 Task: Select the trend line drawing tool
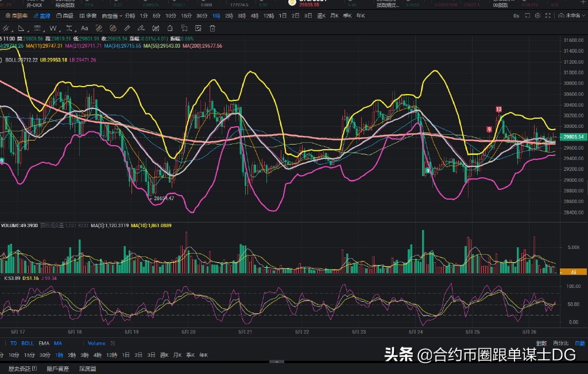[5, 28]
